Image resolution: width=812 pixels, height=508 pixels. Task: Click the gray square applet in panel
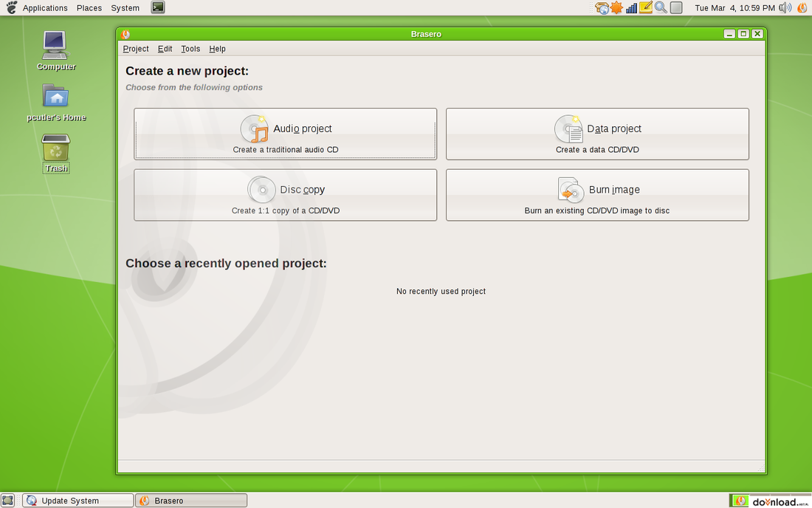(x=675, y=7)
